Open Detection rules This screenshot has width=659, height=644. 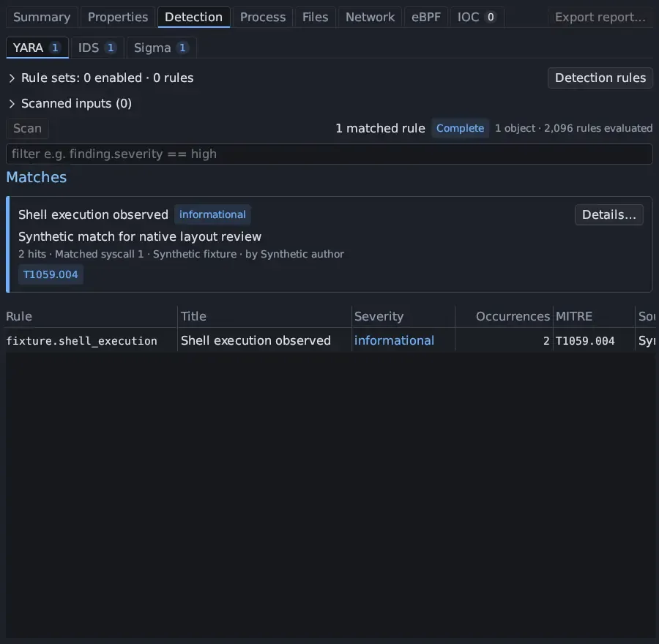[x=600, y=78]
